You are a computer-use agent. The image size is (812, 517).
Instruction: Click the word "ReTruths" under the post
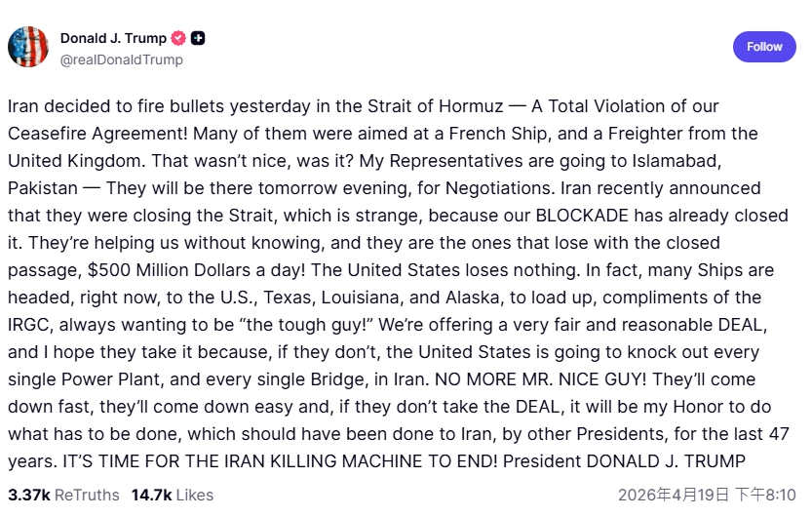(x=89, y=495)
